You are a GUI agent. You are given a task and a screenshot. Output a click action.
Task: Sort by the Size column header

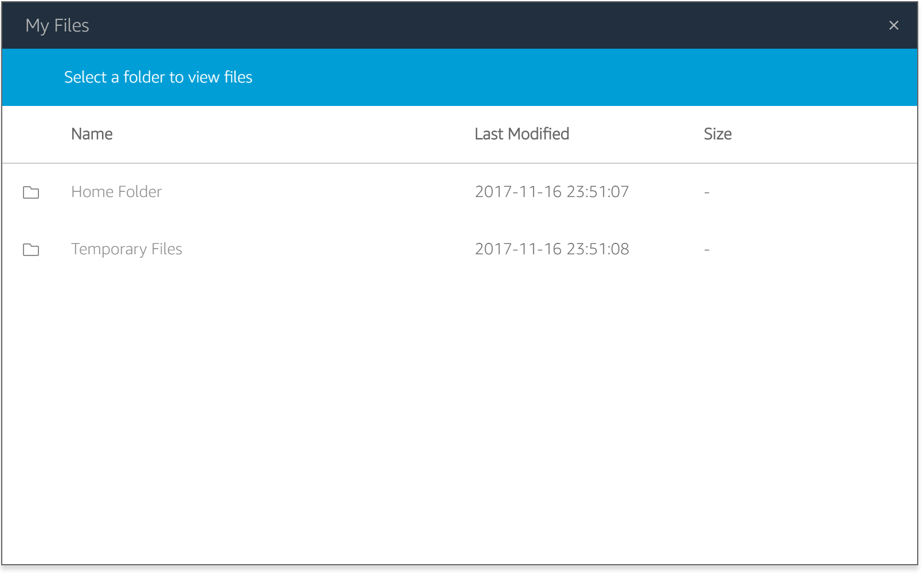718,134
